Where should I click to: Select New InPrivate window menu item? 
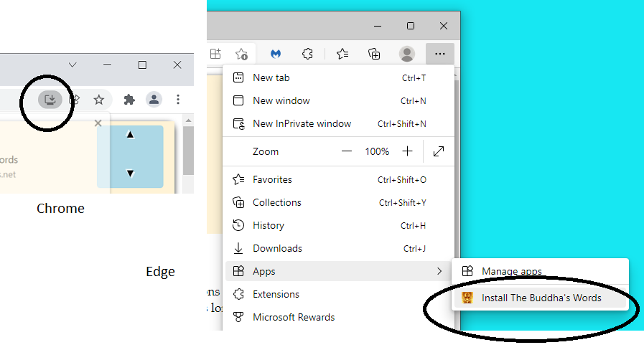click(338, 123)
